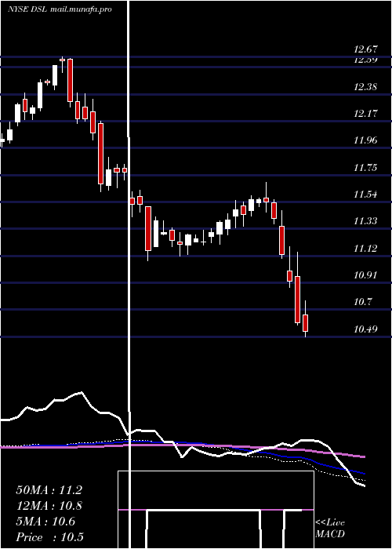The image size is (392, 549).
Task: Click the Live MACD label
Action: coord(330,528)
